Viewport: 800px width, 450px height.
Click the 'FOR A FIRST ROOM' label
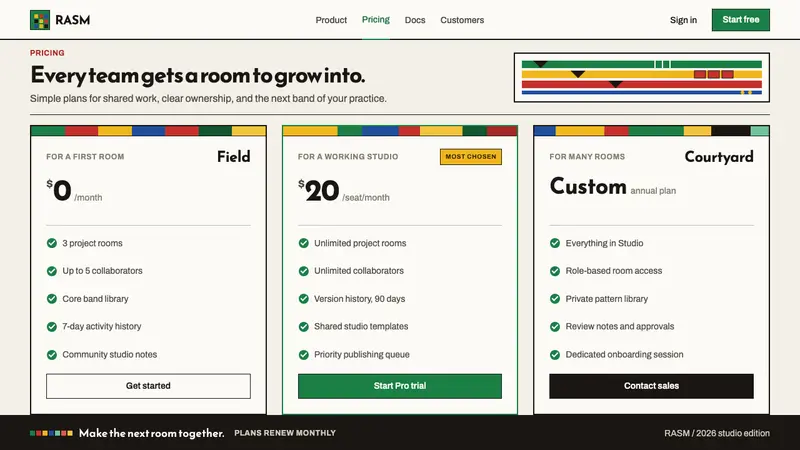click(x=85, y=157)
